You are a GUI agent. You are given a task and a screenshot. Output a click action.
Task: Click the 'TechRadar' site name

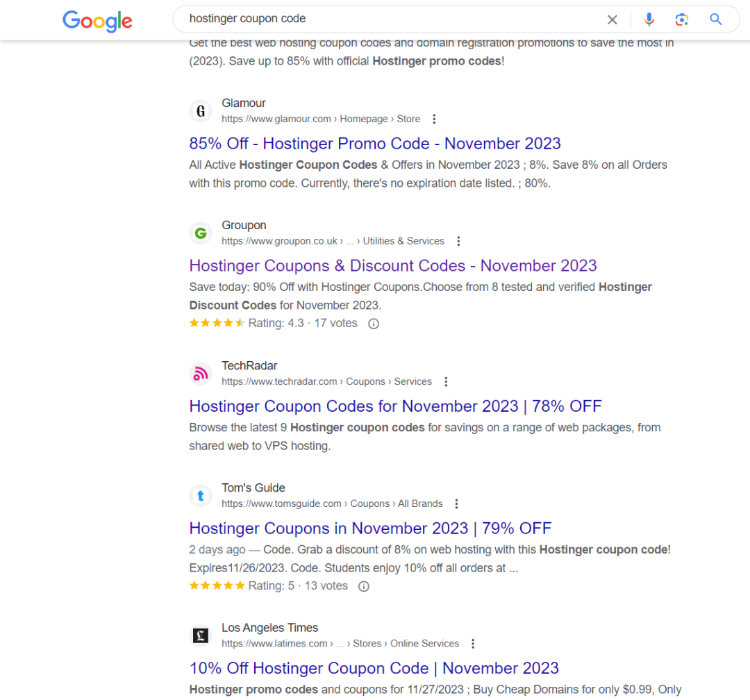(249, 366)
